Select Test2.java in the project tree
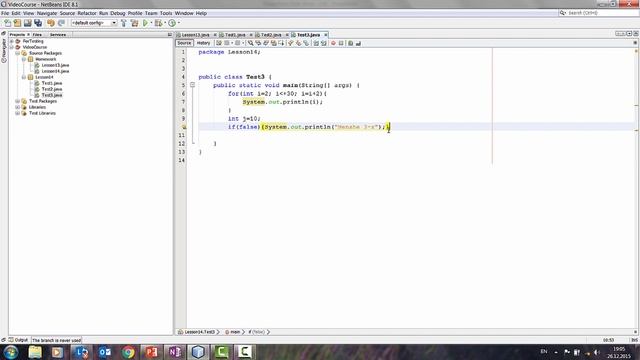This screenshot has height=360, width=640. coord(52,89)
